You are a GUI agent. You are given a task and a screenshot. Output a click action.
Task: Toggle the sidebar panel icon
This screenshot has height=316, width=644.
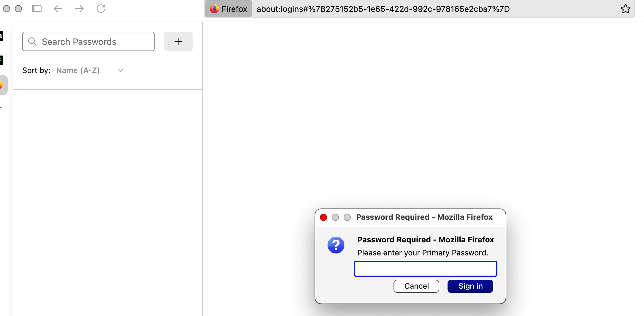tap(37, 9)
